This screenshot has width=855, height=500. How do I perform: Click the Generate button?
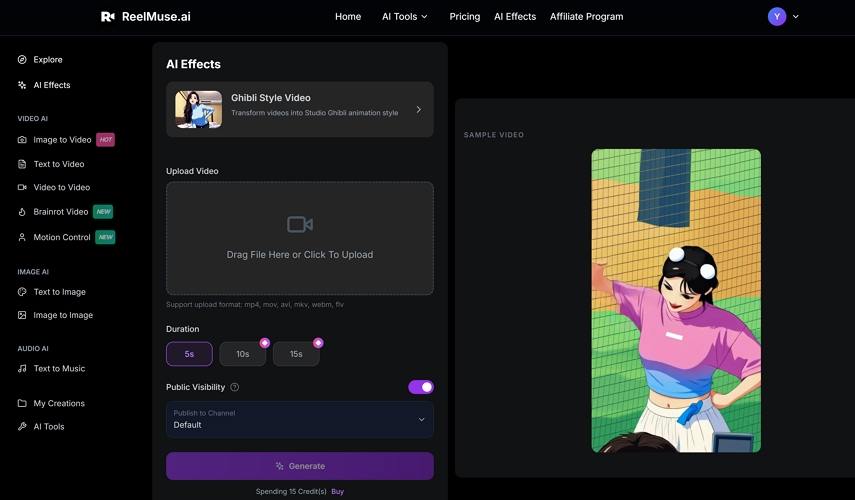click(x=300, y=466)
